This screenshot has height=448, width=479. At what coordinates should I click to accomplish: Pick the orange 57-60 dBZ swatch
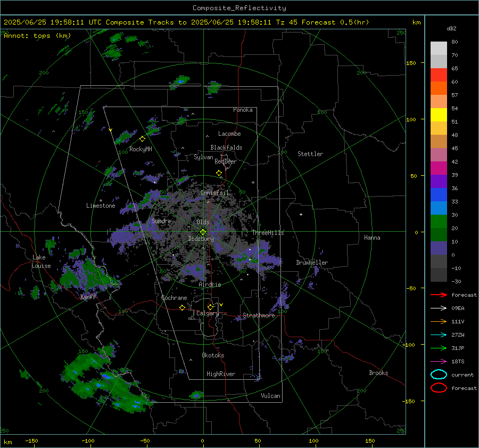(x=439, y=88)
